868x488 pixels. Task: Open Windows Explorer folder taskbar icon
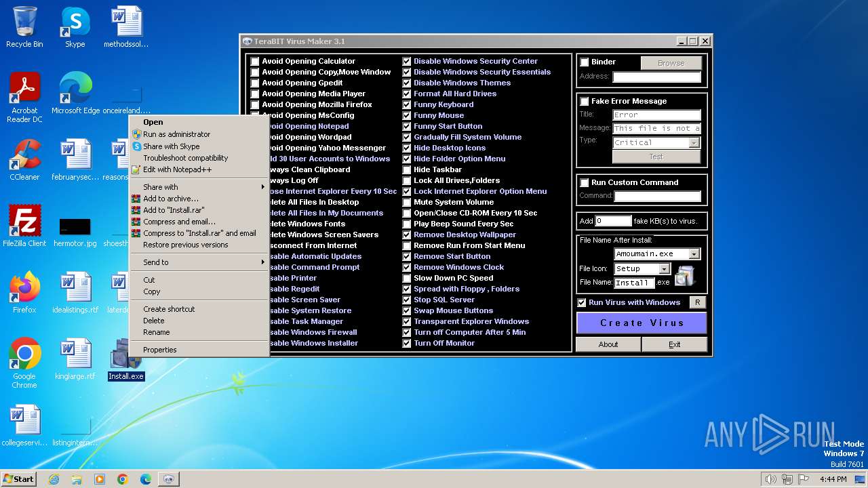coord(77,479)
